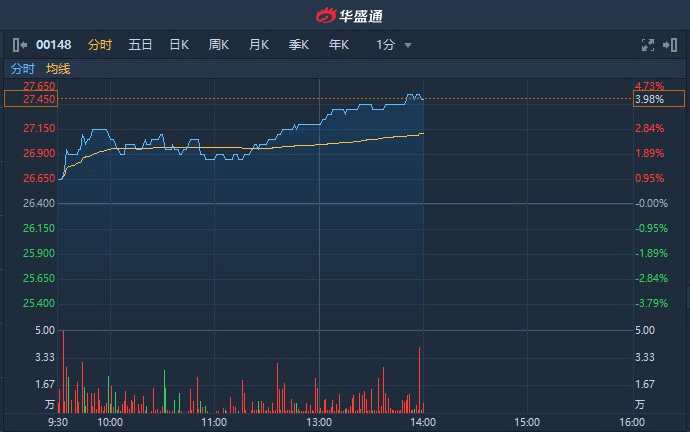Switch to the 五日 five-day tab

point(140,45)
